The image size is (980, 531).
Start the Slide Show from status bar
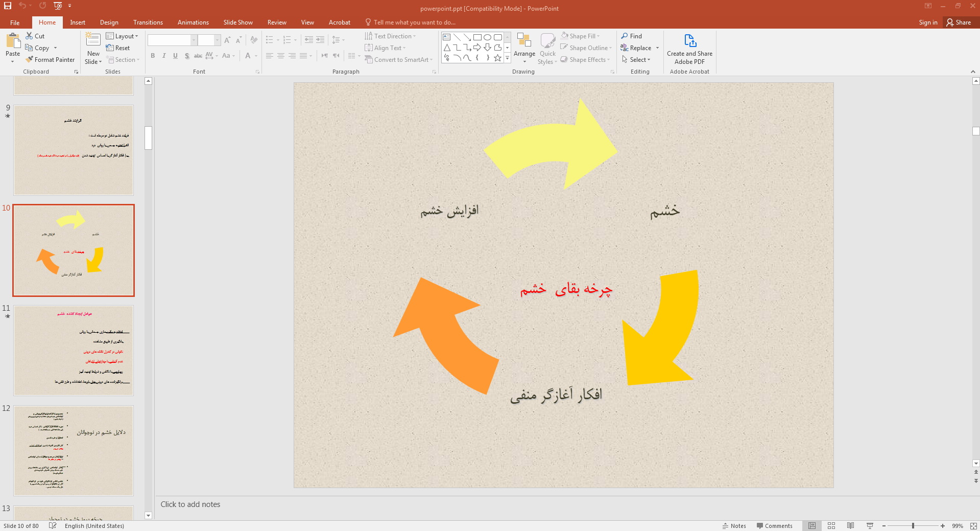[x=870, y=526]
